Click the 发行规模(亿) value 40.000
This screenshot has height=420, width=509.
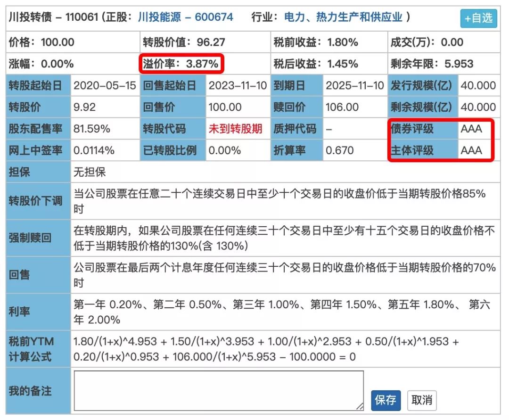(x=478, y=85)
